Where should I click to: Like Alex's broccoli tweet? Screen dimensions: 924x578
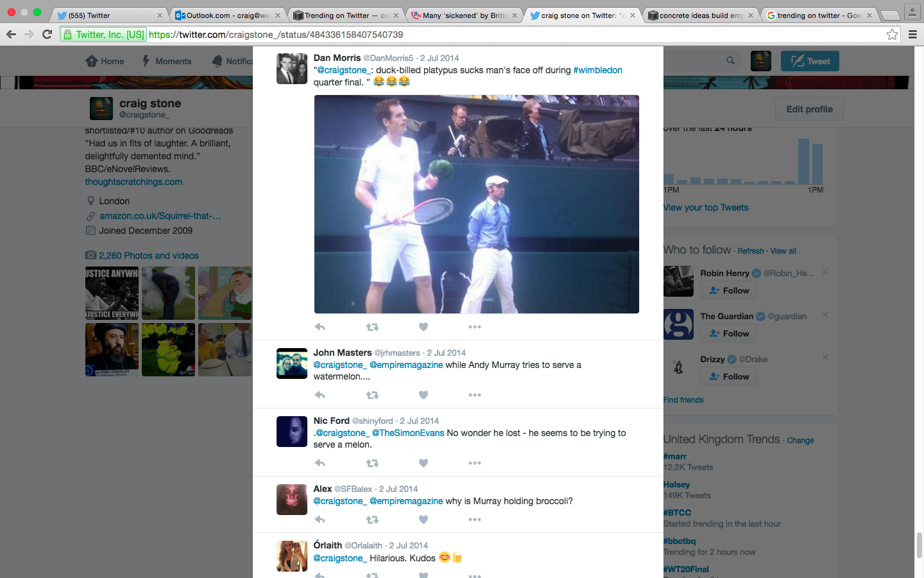pyautogui.click(x=424, y=520)
